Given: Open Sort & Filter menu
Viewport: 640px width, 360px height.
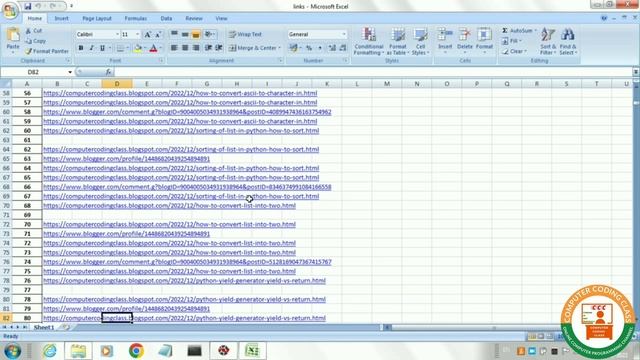Looking at the screenshot, I should [548, 41].
